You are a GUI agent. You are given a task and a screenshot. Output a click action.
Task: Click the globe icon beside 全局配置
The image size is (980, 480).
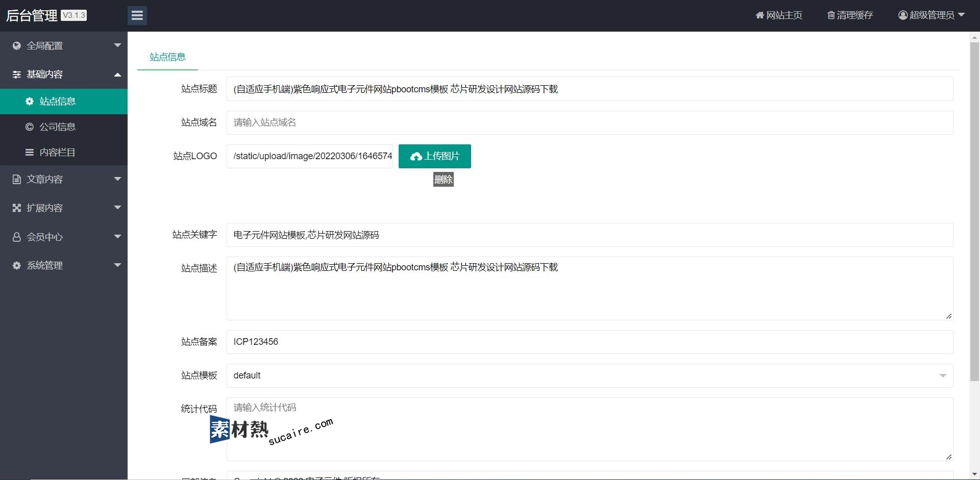point(17,46)
